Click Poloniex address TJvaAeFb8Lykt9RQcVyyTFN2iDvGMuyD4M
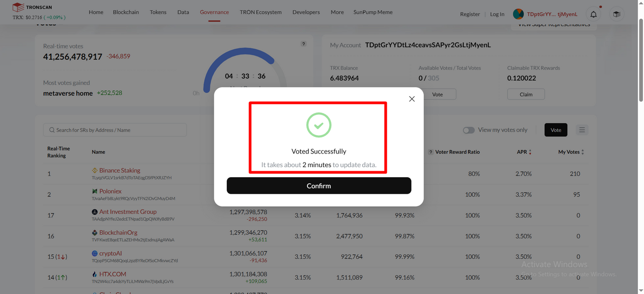The width and height of the screenshot is (644, 294). (133, 198)
